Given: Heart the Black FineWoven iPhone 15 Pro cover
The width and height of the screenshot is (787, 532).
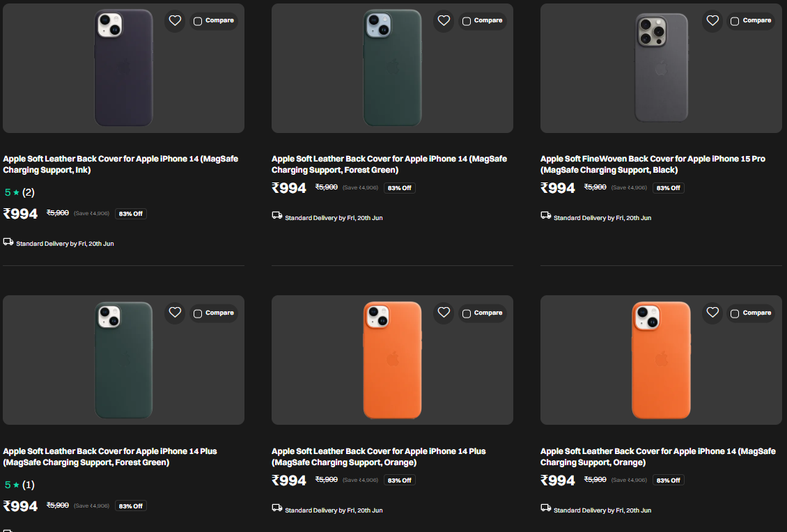Looking at the screenshot, I should click(x=712, y=21).
